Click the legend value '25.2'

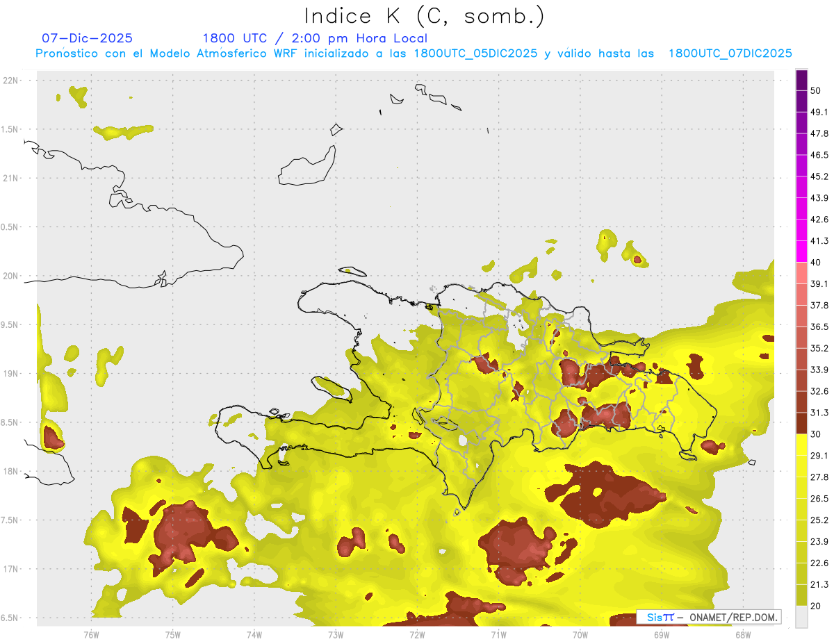pyautogui.click(x=819, y=520)
